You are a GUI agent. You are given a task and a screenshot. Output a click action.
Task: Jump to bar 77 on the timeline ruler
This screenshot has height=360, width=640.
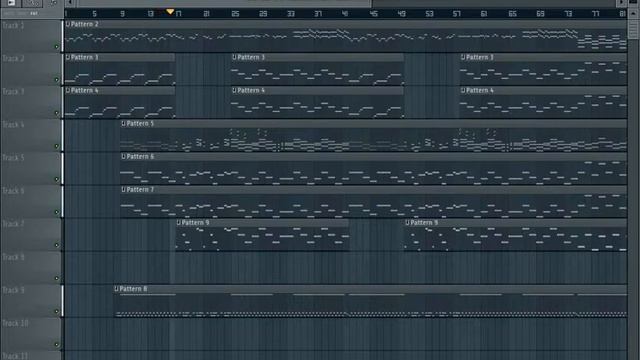[596, 14]
